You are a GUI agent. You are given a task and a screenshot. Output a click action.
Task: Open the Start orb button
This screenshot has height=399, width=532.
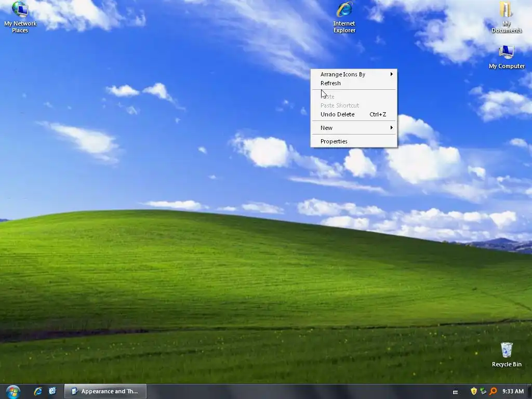coord(13,392)
